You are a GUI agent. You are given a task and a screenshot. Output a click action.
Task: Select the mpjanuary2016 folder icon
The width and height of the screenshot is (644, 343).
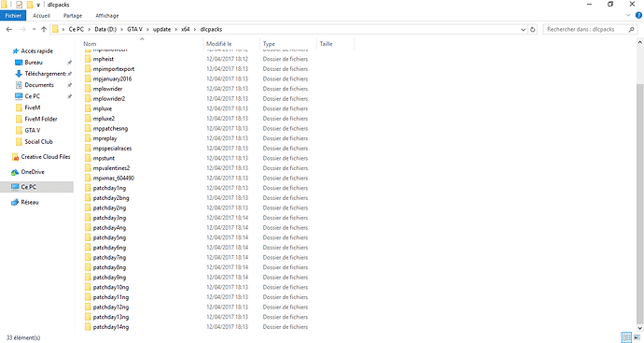point(88,79)
